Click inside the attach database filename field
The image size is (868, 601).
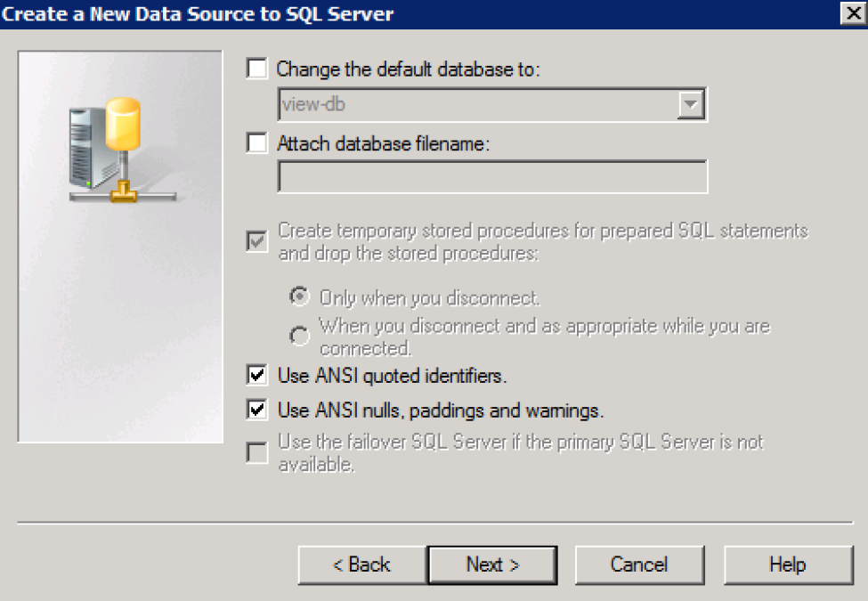coord(490,176)
